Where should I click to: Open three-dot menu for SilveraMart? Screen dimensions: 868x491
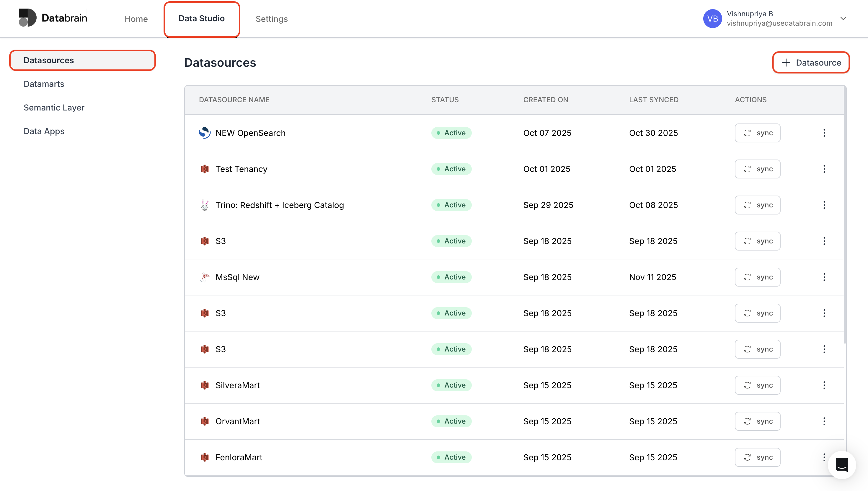click(824, 385)
